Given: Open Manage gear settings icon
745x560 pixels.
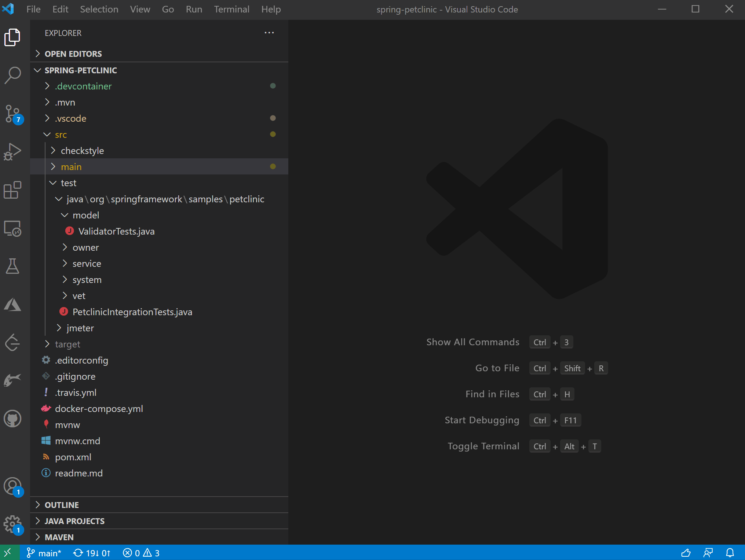Looking at the screenshot, I should click(12, 524).
